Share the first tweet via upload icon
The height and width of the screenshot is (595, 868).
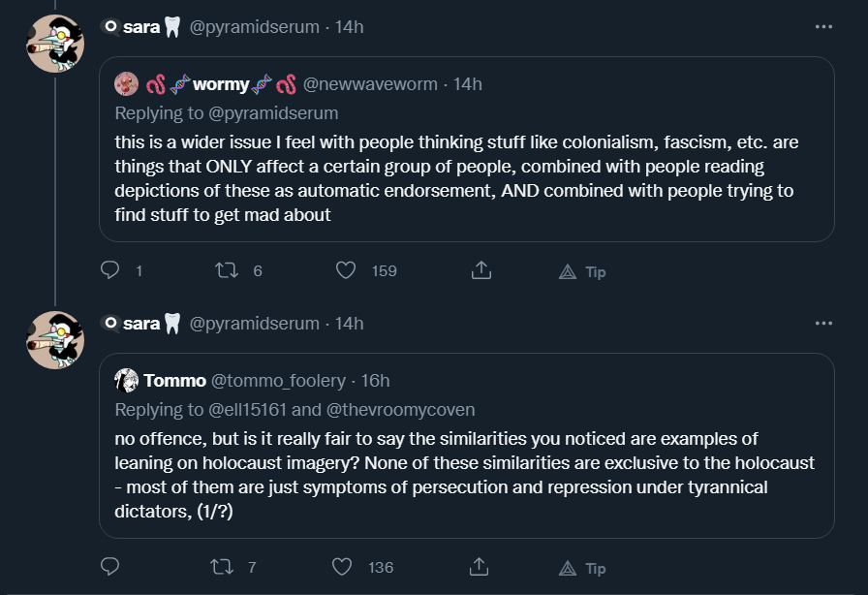[x=481, y=270]
